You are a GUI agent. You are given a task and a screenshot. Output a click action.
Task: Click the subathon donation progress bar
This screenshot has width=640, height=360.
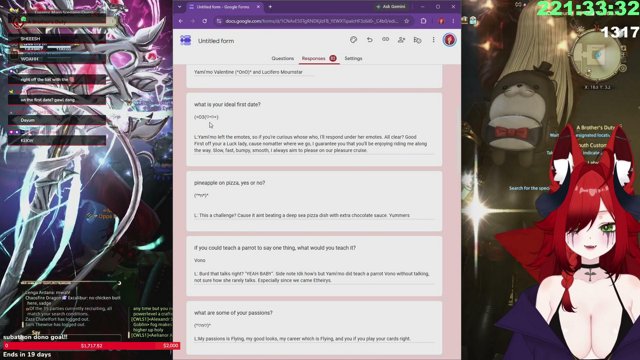click(92, 346)
